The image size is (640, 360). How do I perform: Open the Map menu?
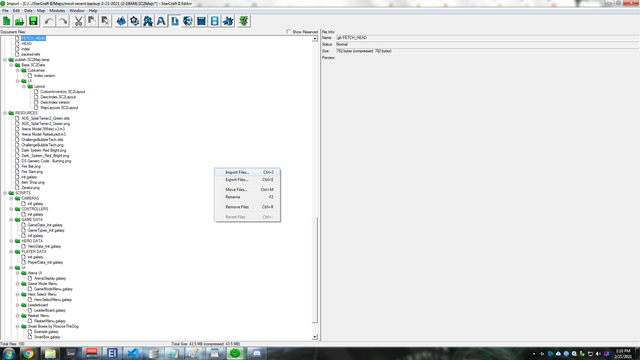click(41, 11)
